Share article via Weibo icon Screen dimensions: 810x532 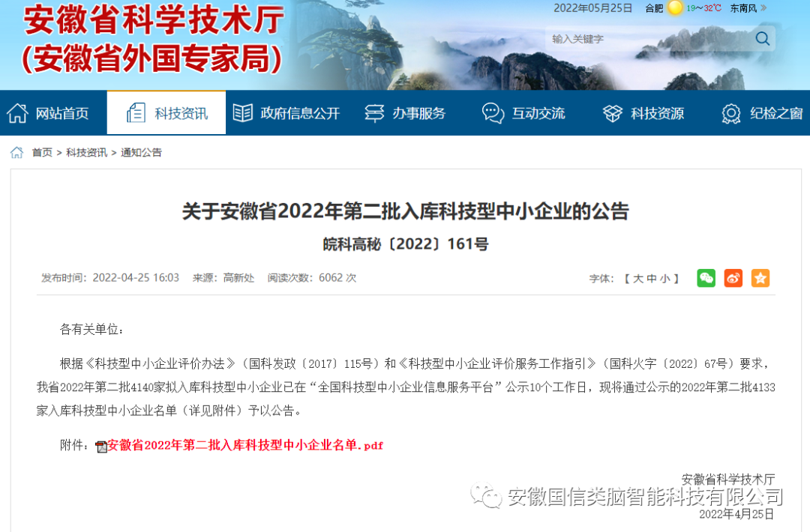733,278
